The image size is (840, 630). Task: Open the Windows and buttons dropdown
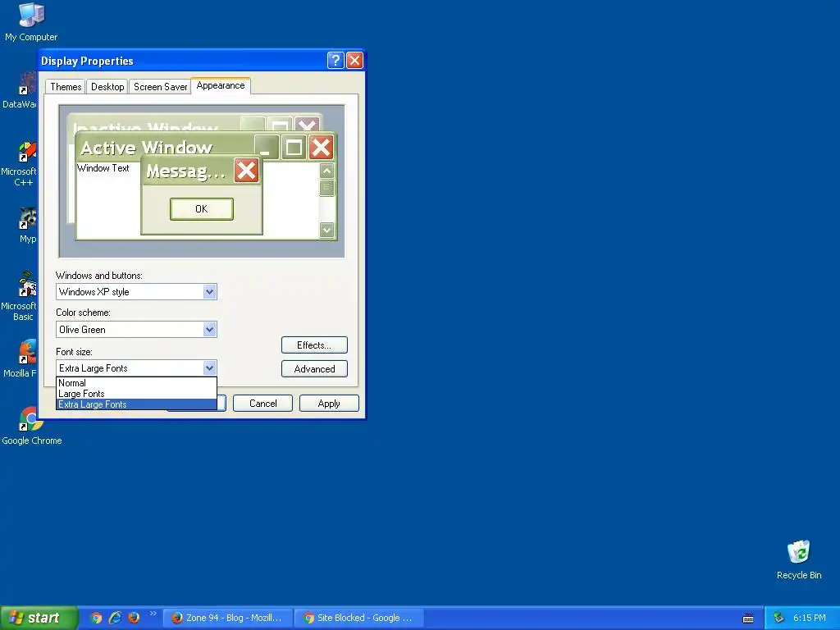coord(209,292)
